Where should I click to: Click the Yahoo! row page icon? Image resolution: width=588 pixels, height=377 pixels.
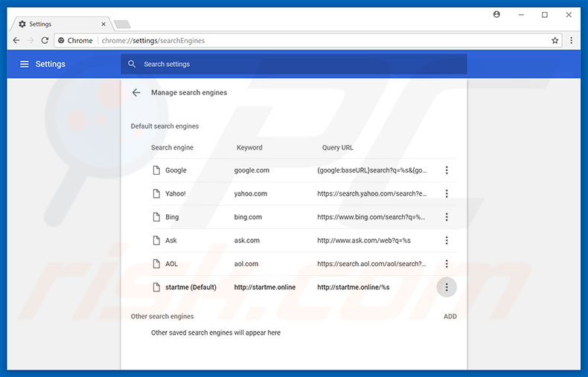tap(156, 194)
